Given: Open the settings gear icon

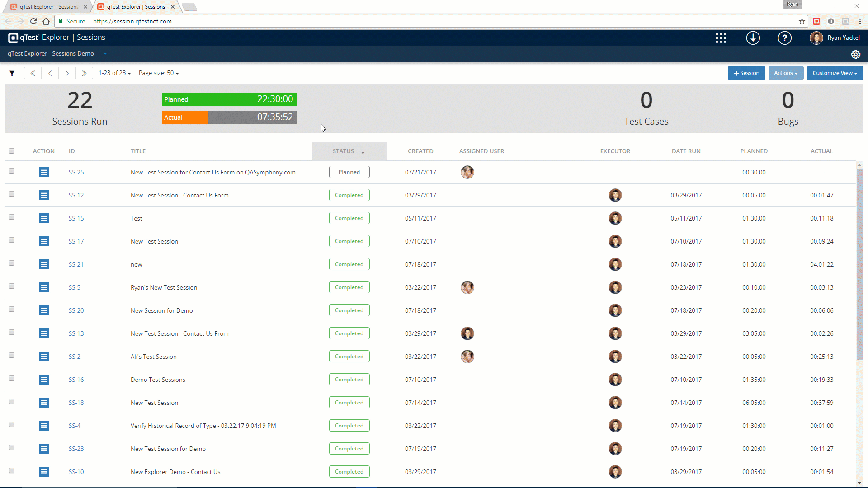Looking at the screenshot, I should pyautogui.click(x=855, y=54).
